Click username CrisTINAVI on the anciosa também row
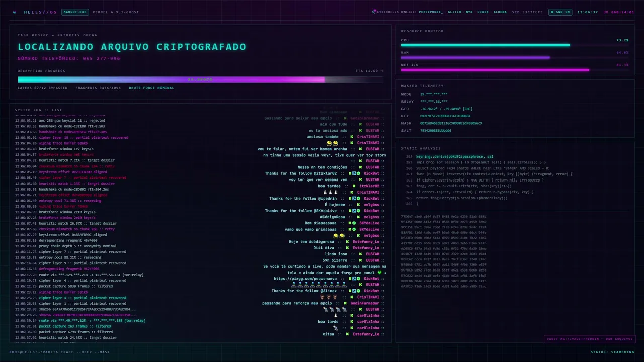The image size is (644, 362). pos(368,137)
